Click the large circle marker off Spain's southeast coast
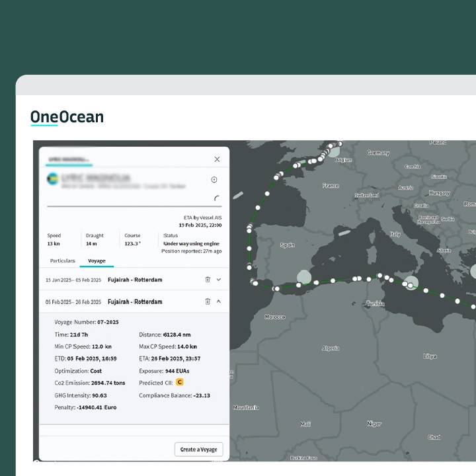This screenshot has height=476, width=476. [303, 277]
